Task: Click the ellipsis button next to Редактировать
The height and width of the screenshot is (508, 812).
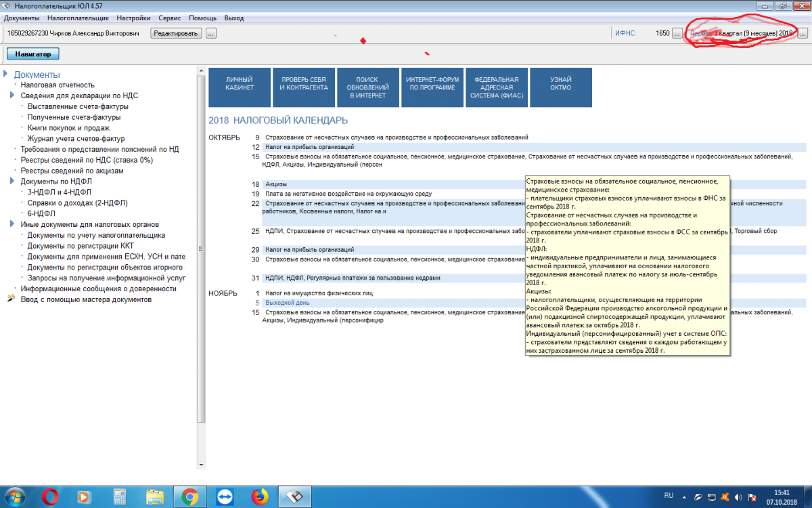Action: click(211, 33)
